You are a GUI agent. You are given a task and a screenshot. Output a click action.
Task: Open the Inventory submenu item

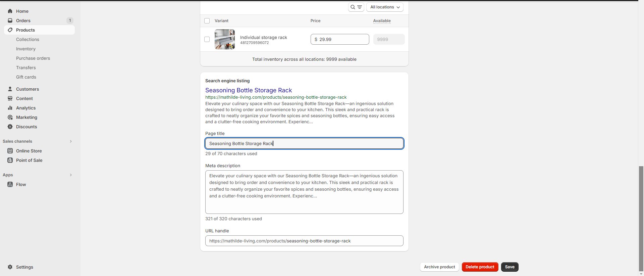click(x=26, y=49)
